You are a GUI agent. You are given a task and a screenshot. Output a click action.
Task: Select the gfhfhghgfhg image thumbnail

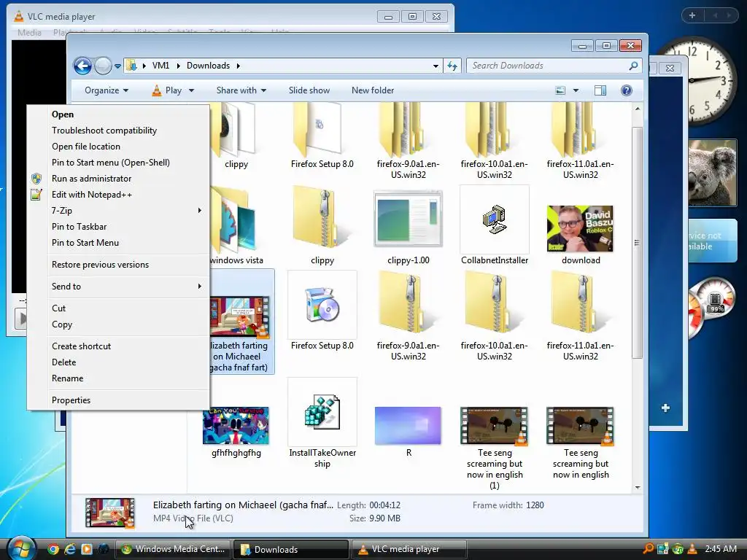(236, 425)
